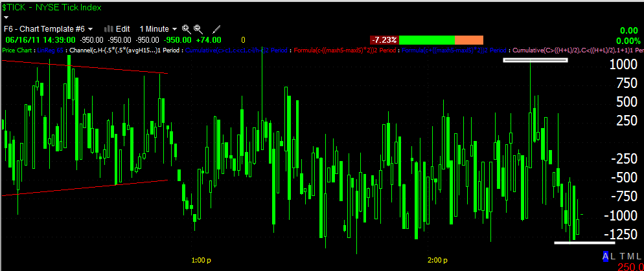Screen dimensions: 644x271
Task: Click the yellow 0 value
Action: 243,39
